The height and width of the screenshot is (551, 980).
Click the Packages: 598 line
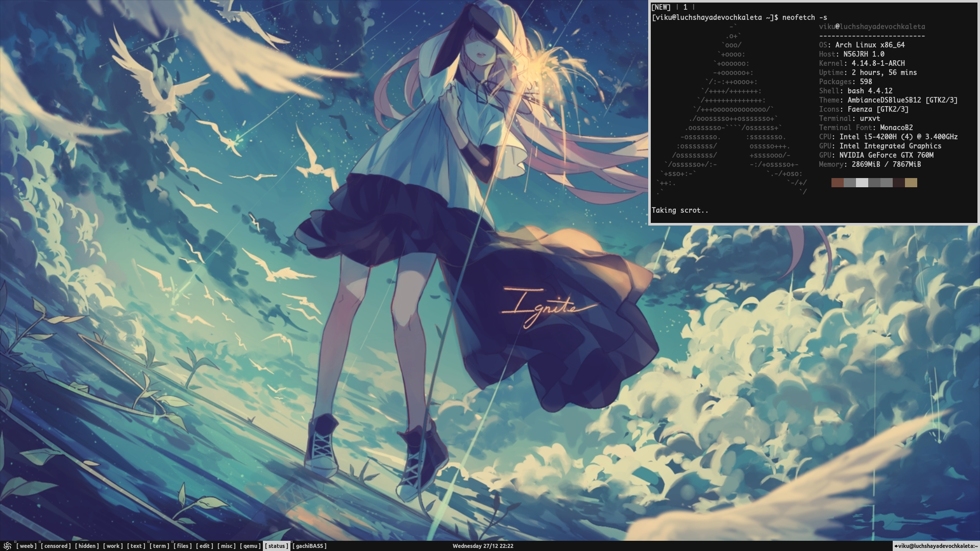click(845, 82)
